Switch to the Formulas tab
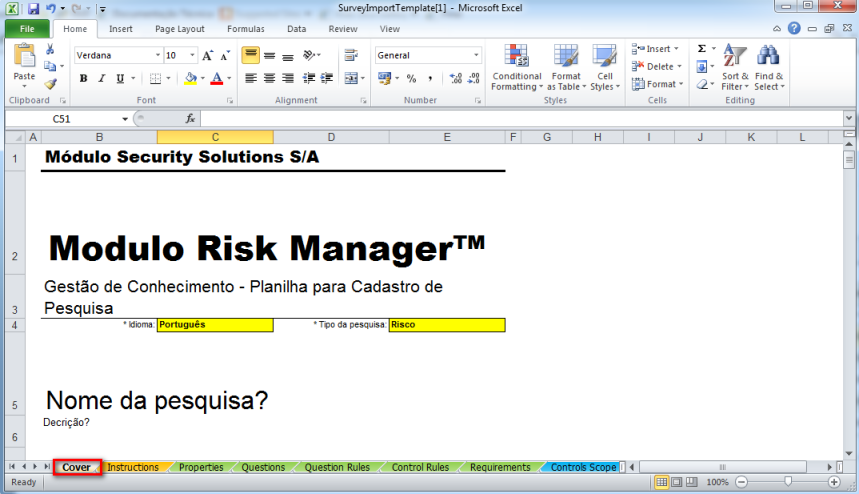The image size is (859, 494). pos(245,29)
